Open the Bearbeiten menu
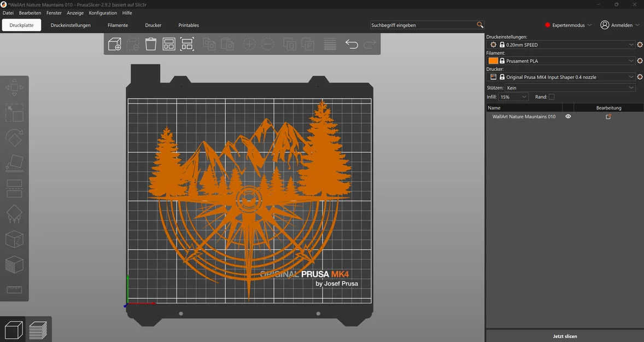644x342 pixels. pos(30,13)
